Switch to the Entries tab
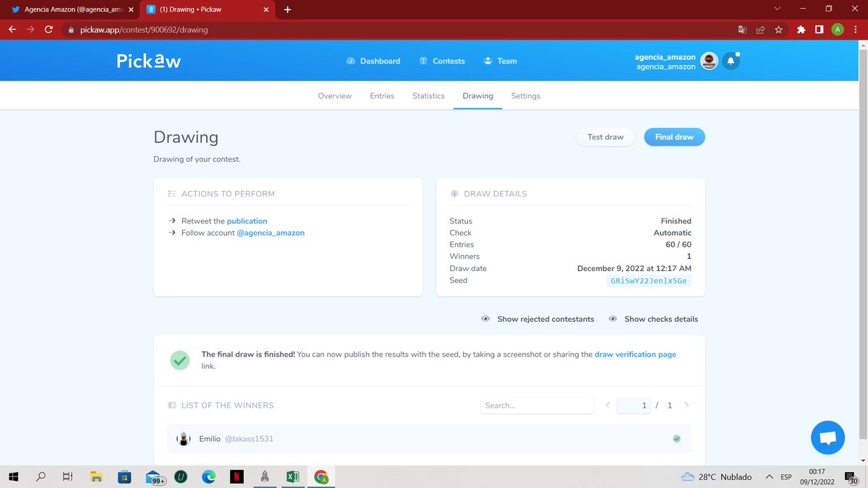The width and height of the screenshot is (868, 488). click(382, 96)
